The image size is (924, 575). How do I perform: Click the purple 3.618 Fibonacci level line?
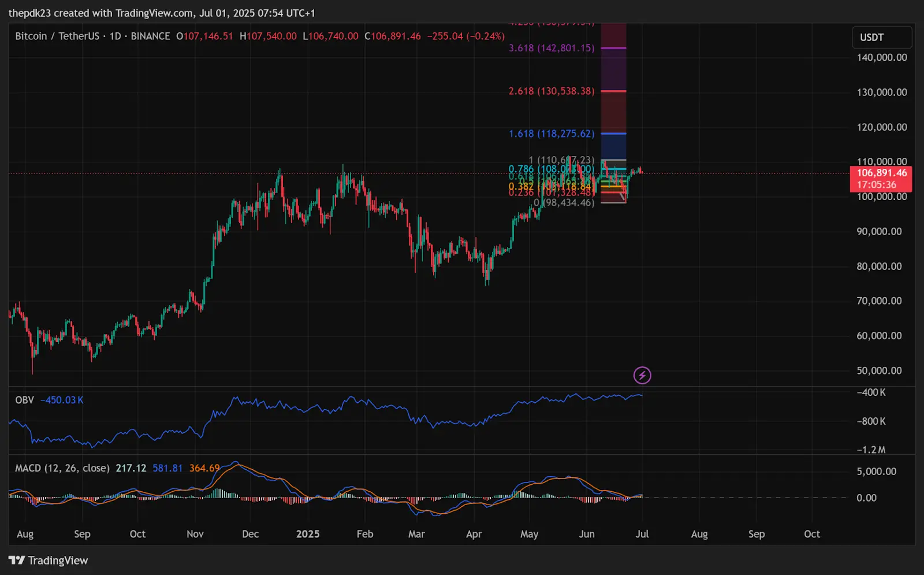click(x=613, y=48)
